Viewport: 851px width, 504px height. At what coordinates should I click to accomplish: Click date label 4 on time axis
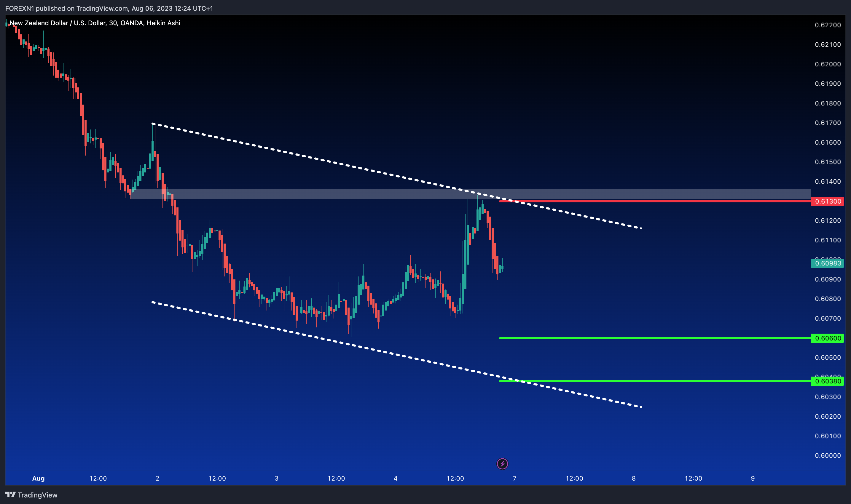tap(396, 478)
